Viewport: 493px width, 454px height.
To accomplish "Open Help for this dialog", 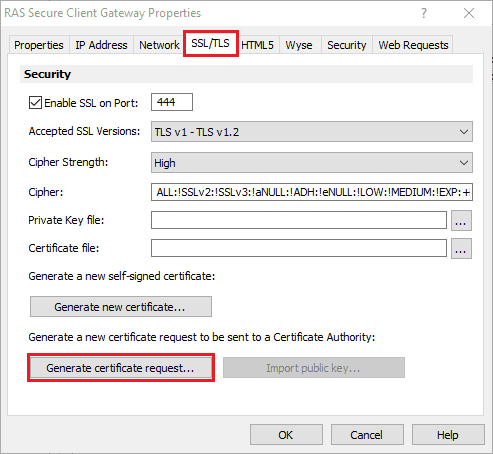I will click(x=448, y=435).
